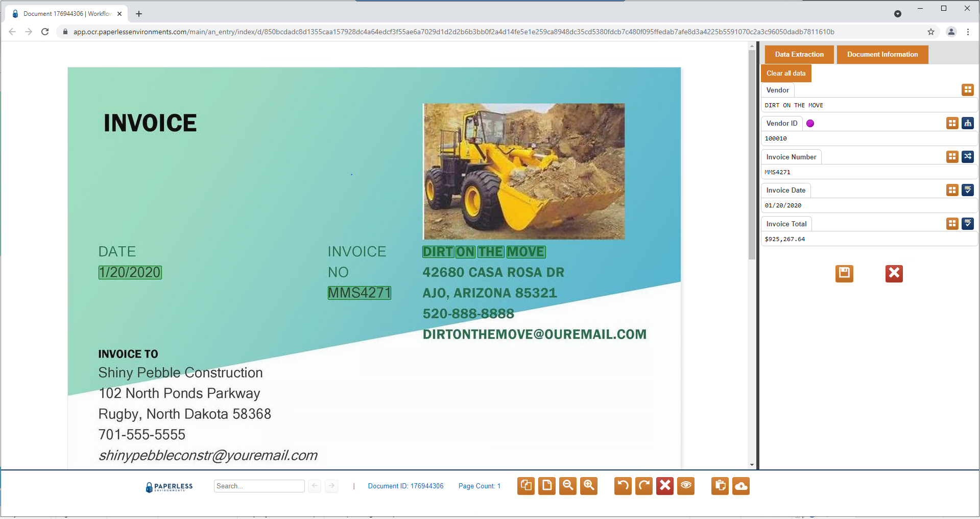Click the grid icon beside Vendor
The width and height of the screenshot is (980, 519).
coord(968,90)
